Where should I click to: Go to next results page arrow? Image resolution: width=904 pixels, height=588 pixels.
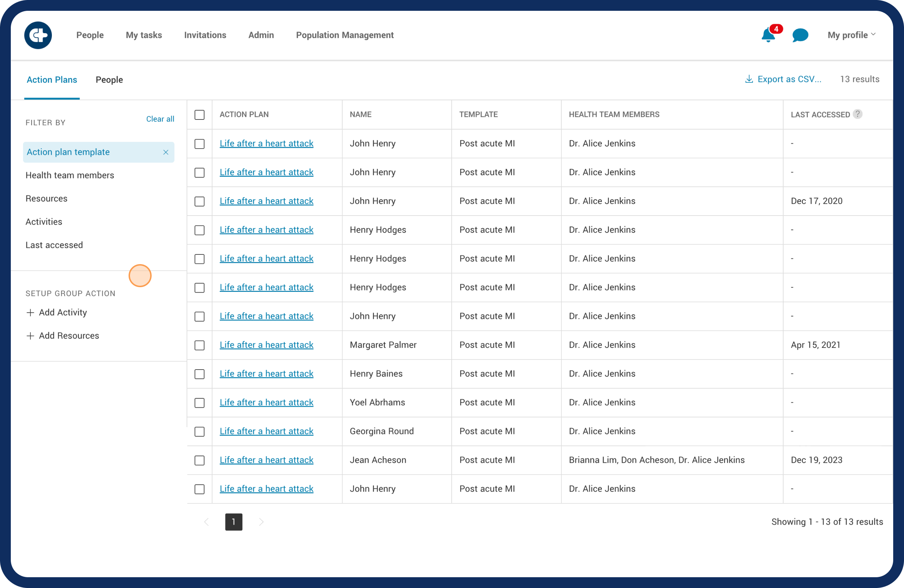pyautogui.click(x=261, y=522)
